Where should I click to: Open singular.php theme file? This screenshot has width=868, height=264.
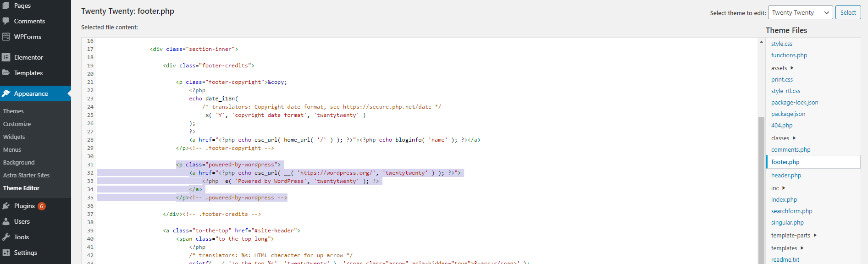pos(787,222)
